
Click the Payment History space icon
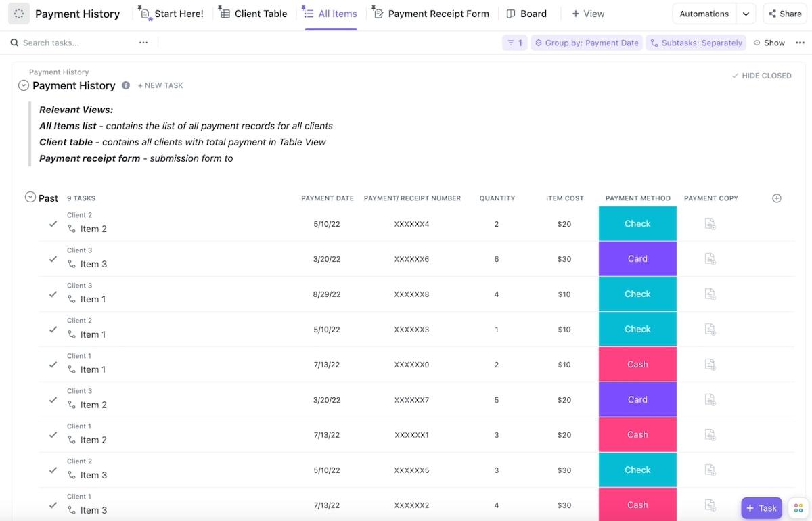tap(19, 14)
